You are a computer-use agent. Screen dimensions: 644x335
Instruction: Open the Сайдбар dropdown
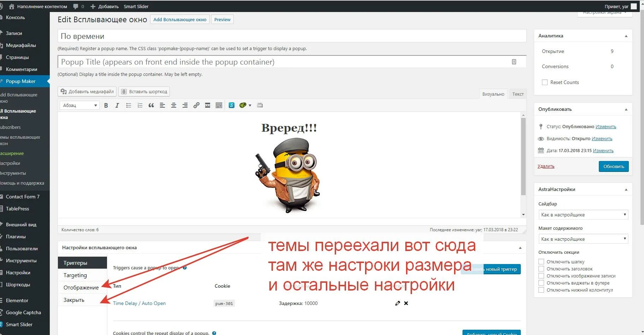(x=583, y=215)
